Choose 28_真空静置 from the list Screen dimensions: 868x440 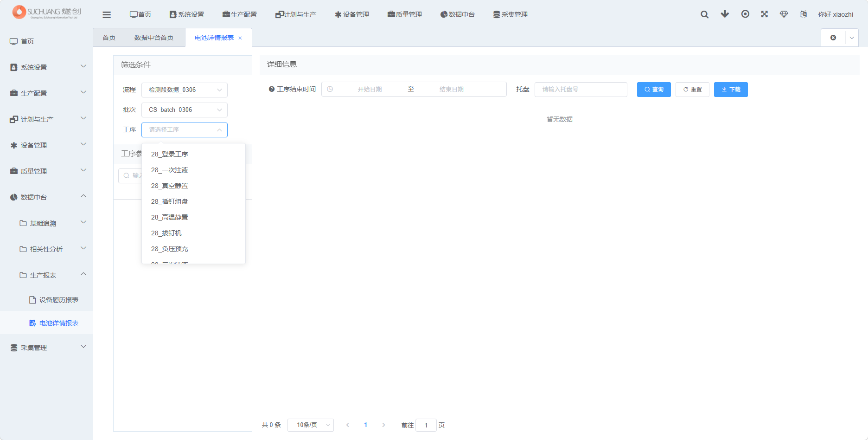[193, 186]
